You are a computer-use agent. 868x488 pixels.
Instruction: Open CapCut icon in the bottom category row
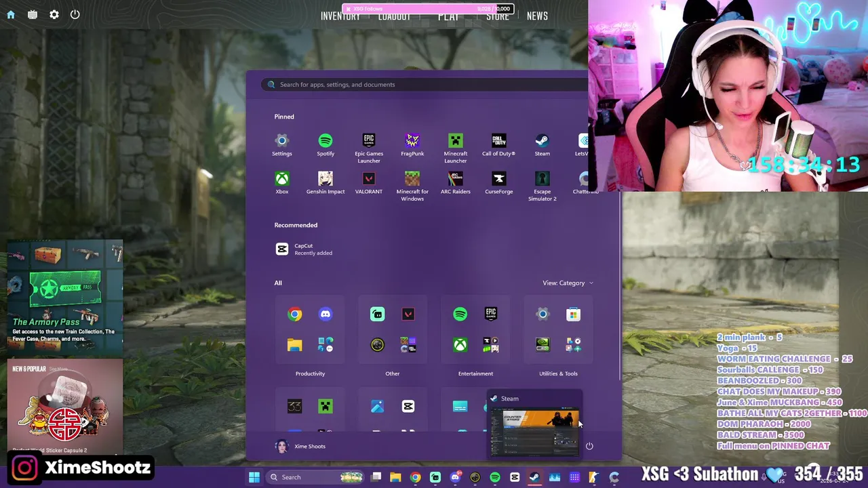(408, 406)
